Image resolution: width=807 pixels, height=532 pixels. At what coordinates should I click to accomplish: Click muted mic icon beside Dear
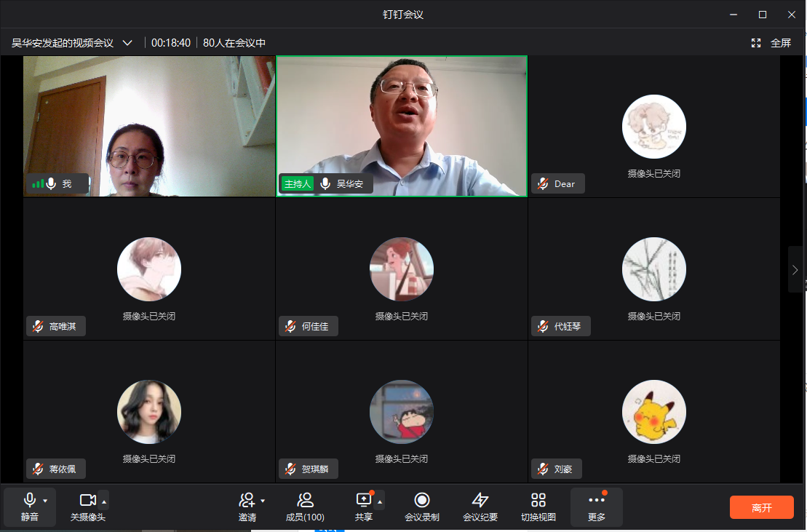tap(543, 184)
